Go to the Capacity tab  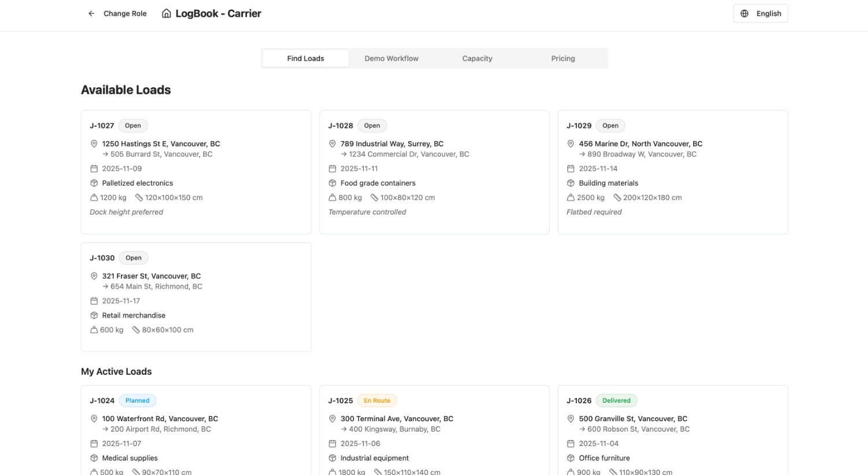[x=477, y=58]
